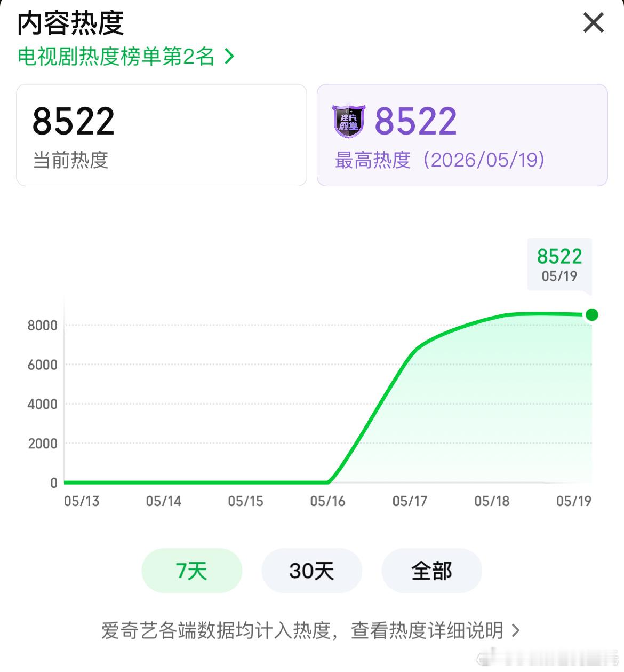Click the 05/13 date label on the axis

pyautogui.click(x=82, y=501)
